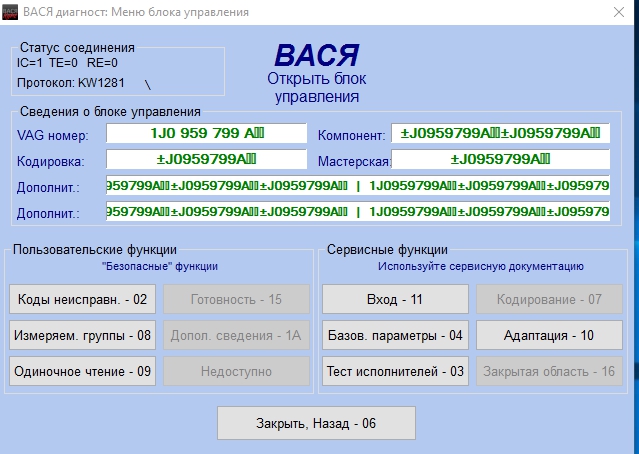Click into the Мастерская field
Screen dimensions: 639x454
click(500, 160)
